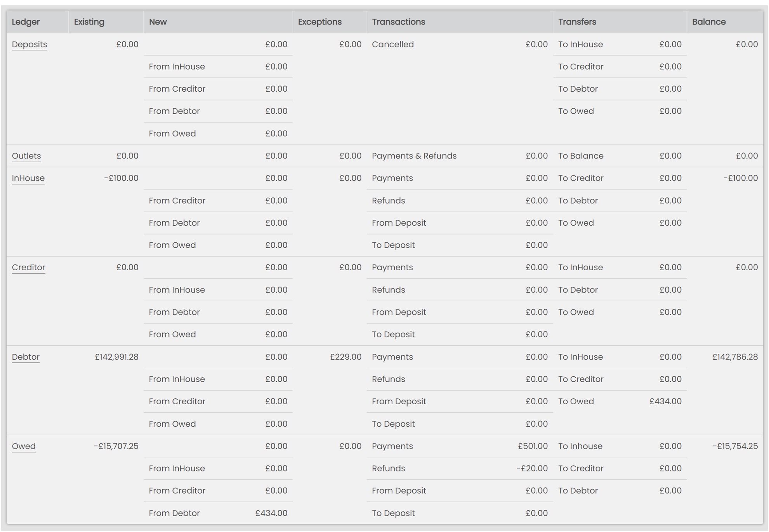This screenshot has height=532, width=769.
Task: Click the Existing column header
Action: click(x=89, y=22)
